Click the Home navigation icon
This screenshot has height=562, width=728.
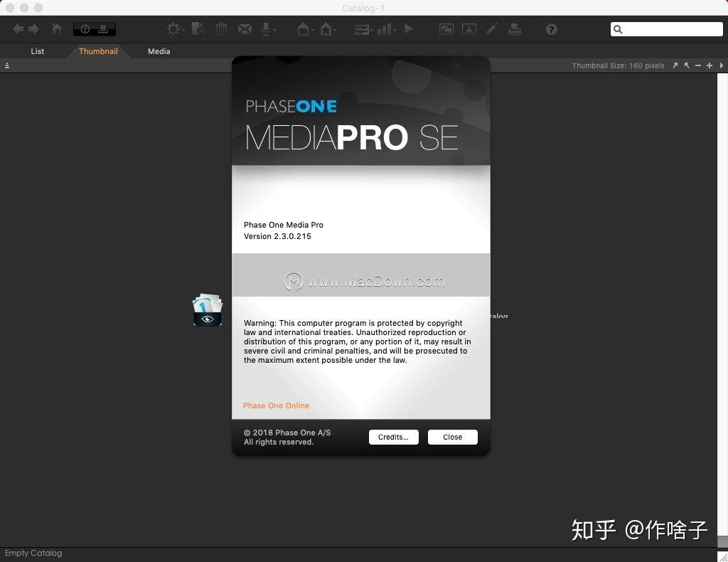pyautogui.click(x=56, y=29)
